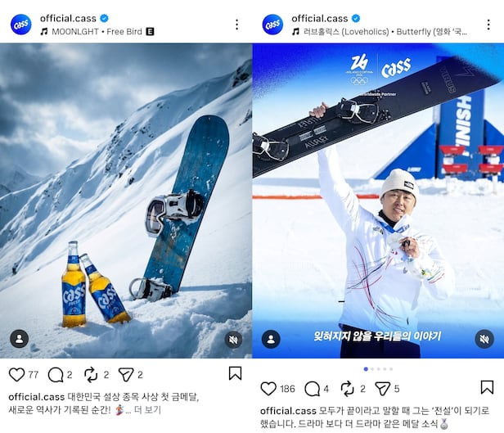Open three-dot options menu for right post

488,25
